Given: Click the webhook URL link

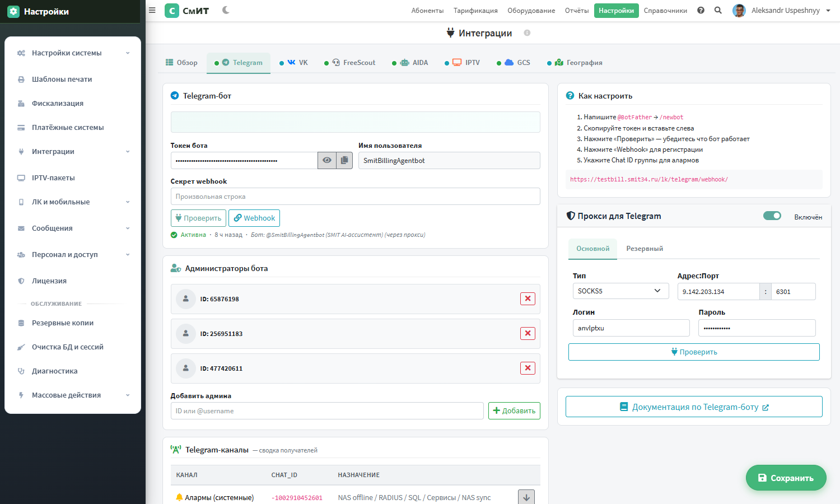Looking at the screenshot, I should [649, 179].
